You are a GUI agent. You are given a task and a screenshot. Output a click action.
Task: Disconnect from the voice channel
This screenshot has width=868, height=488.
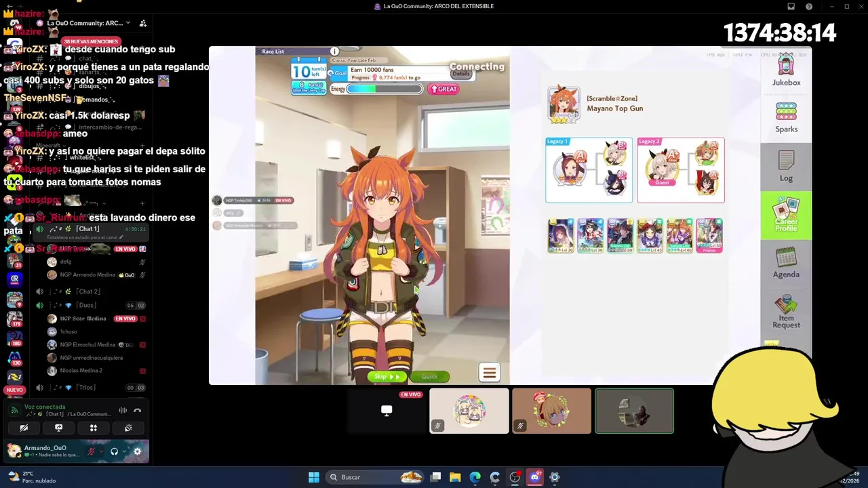pos(138,410)
